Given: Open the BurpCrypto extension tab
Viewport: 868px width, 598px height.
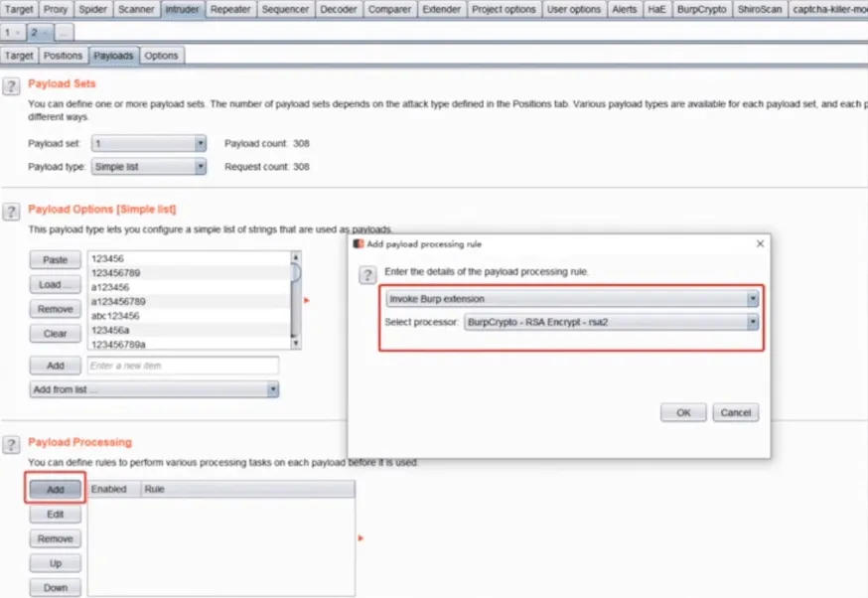Looking at the screenshot, I should 702,9.
